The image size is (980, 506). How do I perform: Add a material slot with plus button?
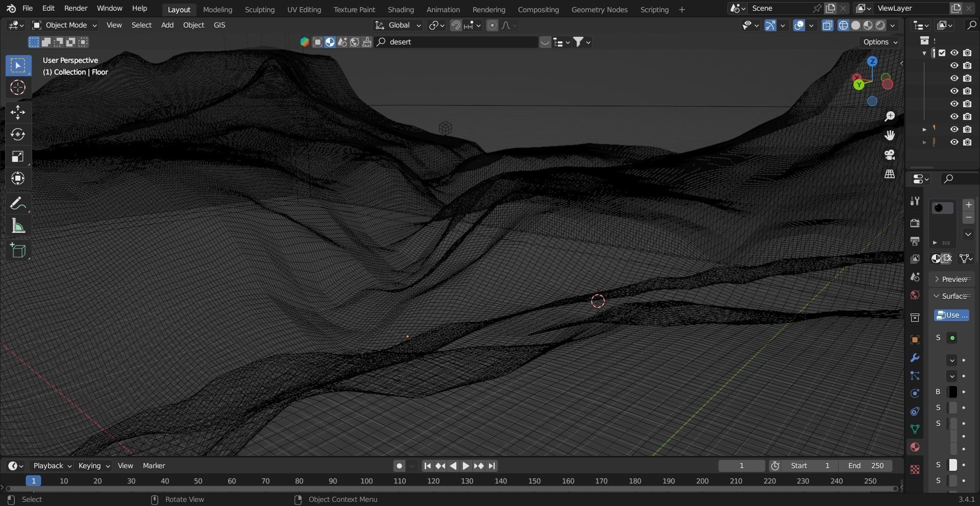[968, 205]
